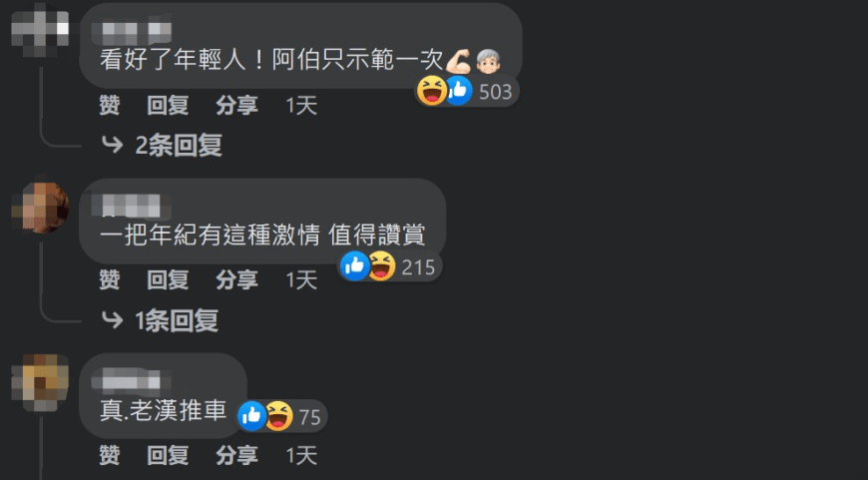This screenshot has height=480, width=868.
Task: Open the 503 reactions count list
Action: 496,92
